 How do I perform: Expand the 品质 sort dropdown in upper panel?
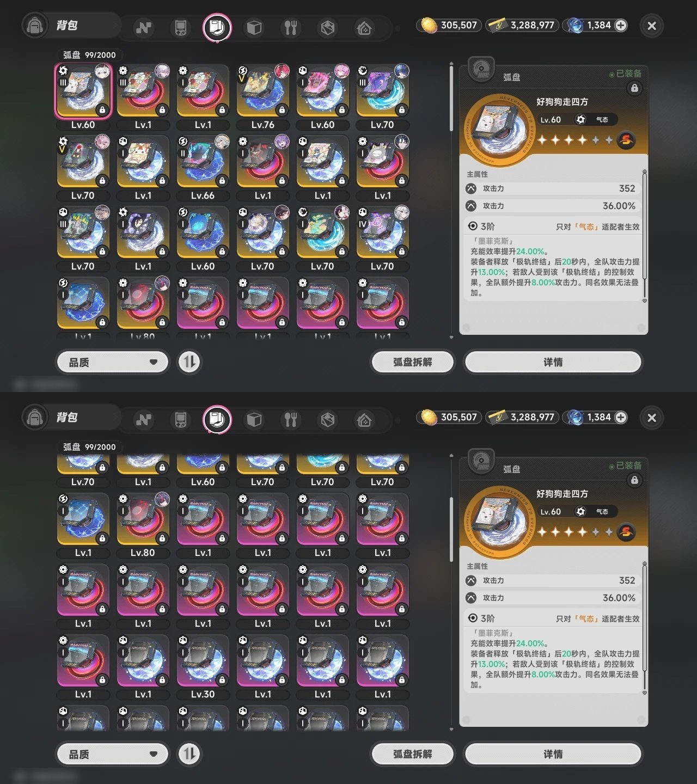click(x=113, y=362)
